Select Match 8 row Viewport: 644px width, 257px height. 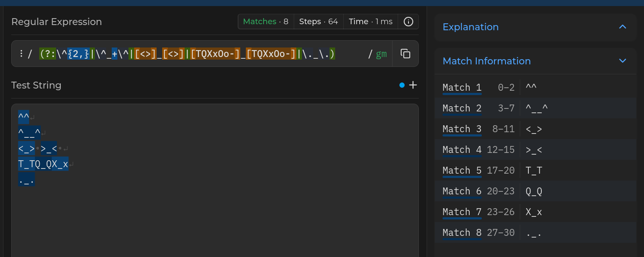tap(535, 232)
